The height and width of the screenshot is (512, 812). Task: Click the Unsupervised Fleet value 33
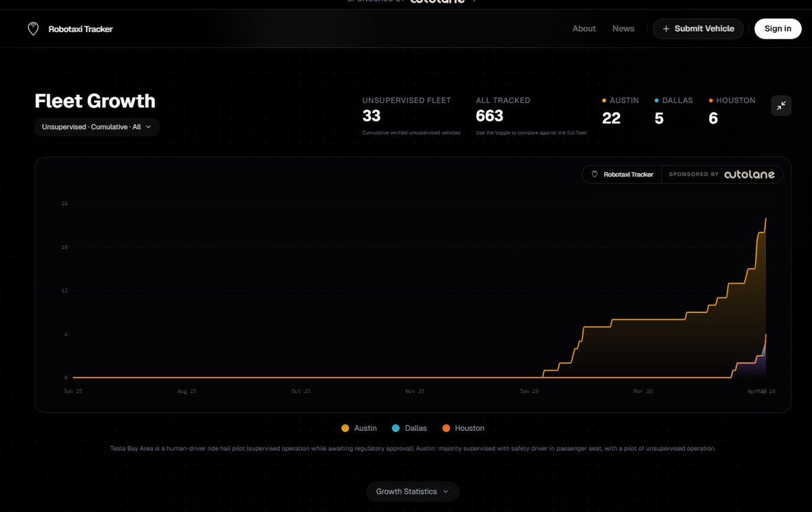tap(371, 116)
